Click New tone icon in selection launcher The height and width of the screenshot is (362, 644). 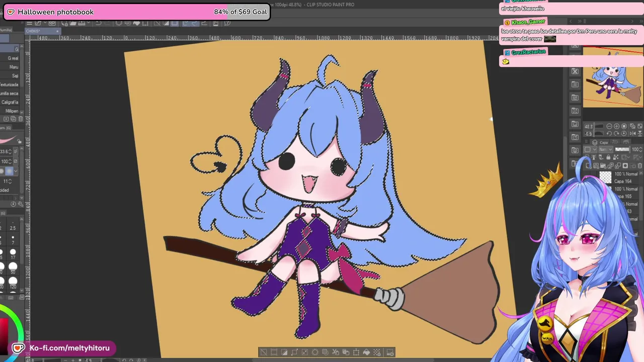(x=377, y=352)
